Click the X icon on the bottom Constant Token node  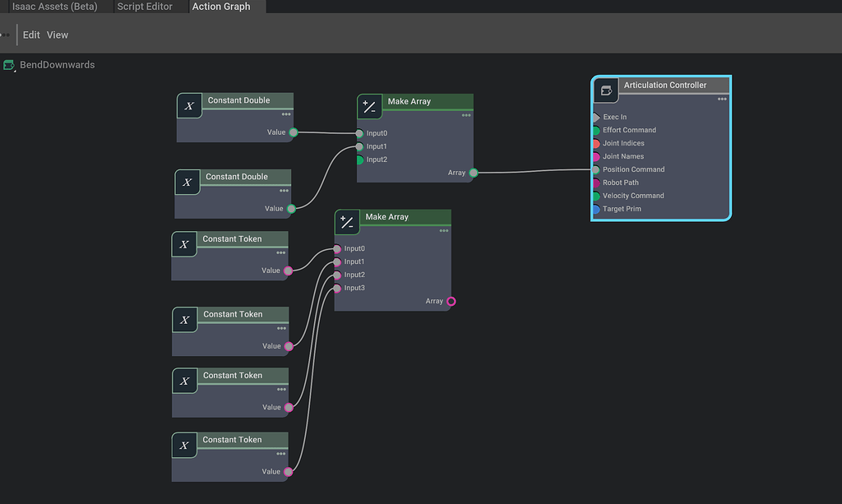point(184,445)
